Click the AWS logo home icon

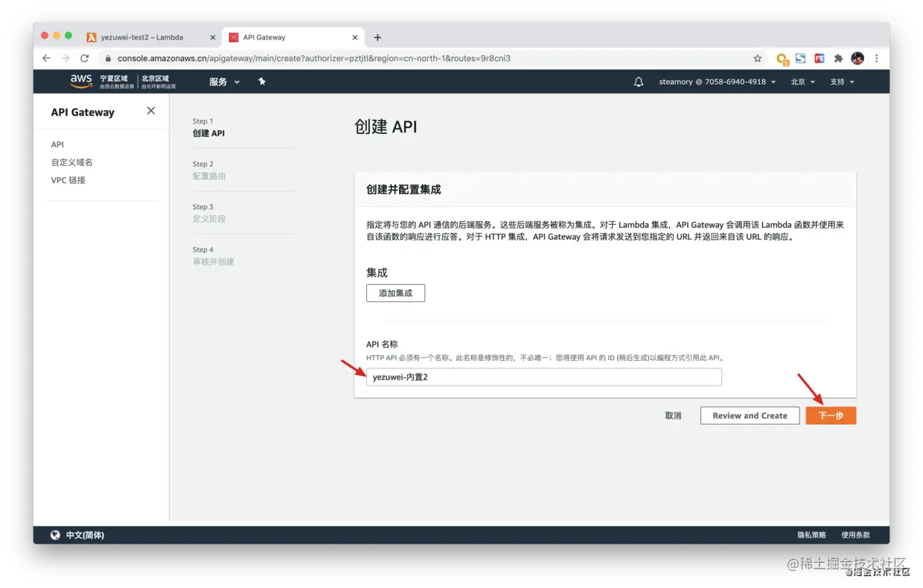pos(81,80)
